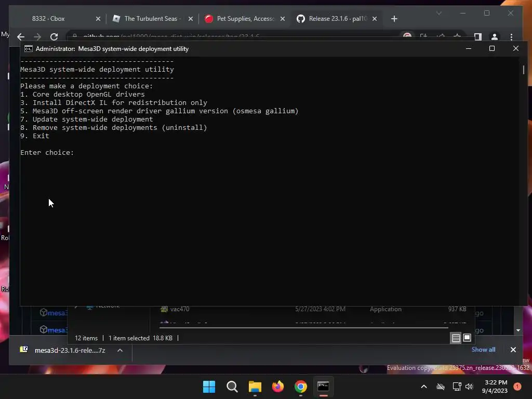Close the Release 23.1.6 tab

click(375, 19)
